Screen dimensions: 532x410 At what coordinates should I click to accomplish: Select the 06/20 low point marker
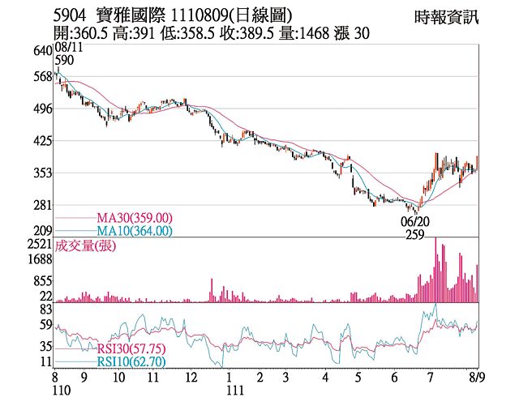(414, 221)
